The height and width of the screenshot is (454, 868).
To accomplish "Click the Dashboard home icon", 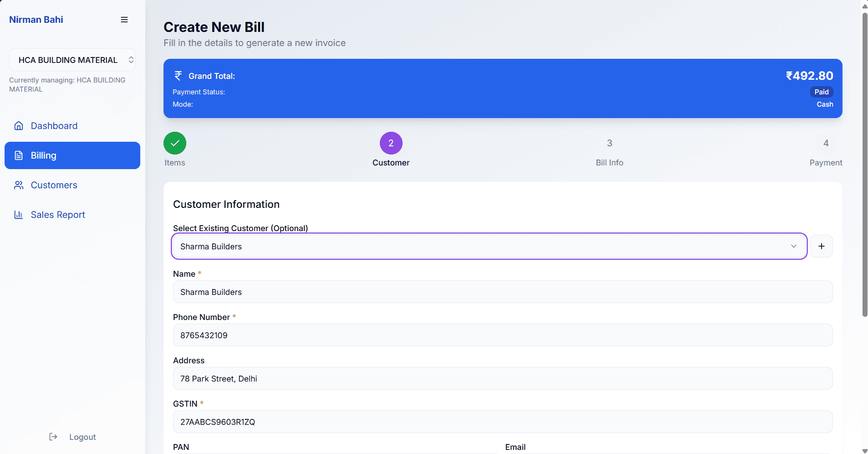I will pyautogui.click(x=19, y=126).
